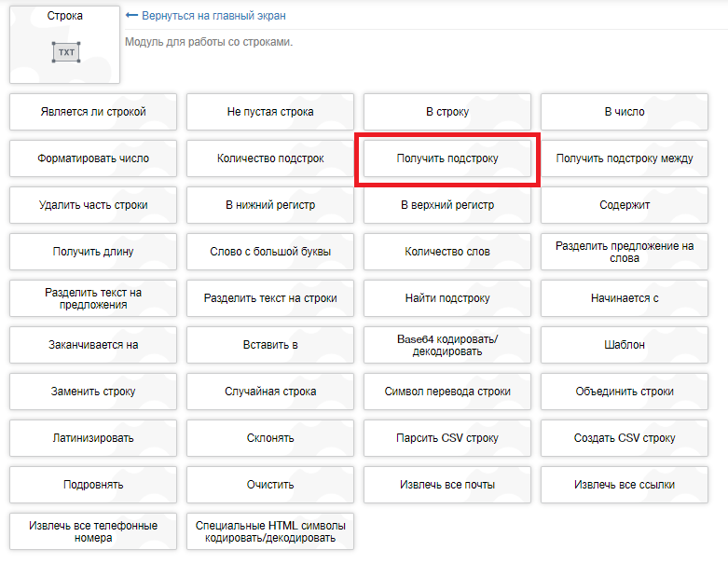Select Слово с большой буквы action
Image resolution: width=728 pixels, height=564 pixels.
tap(270, 252)
